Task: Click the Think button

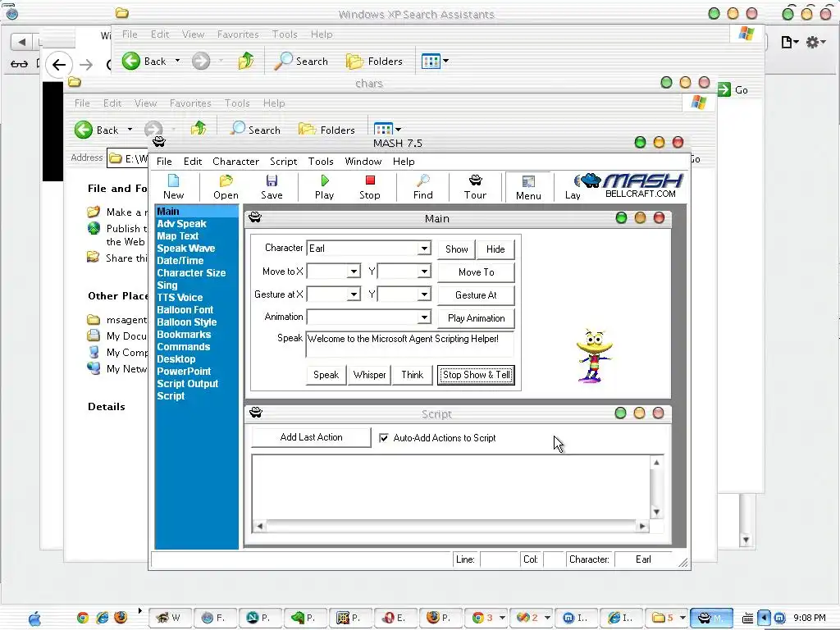Action: pyautogui.click(x=412, y=375)
